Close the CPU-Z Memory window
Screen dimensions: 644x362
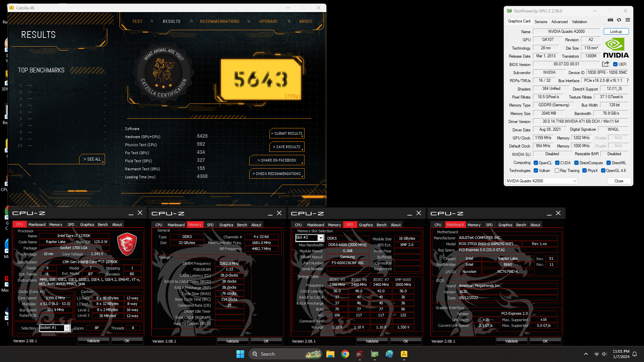tap(279, 213)
